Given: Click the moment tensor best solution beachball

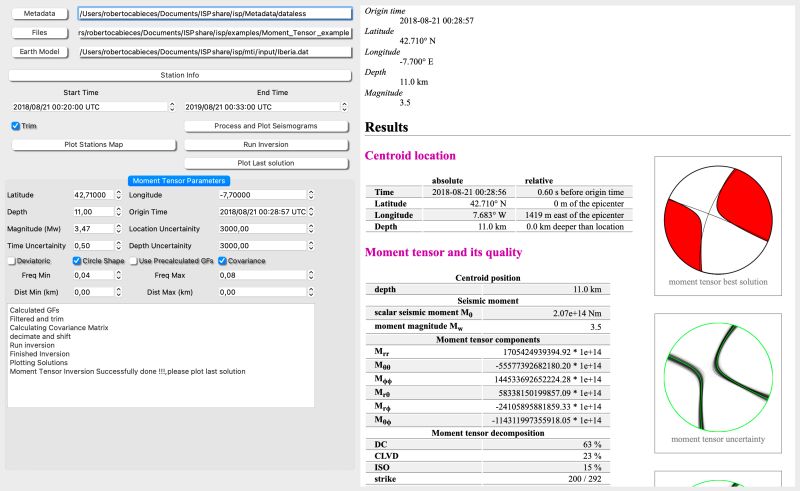Looking at the screenshot, I should (718, 220).
